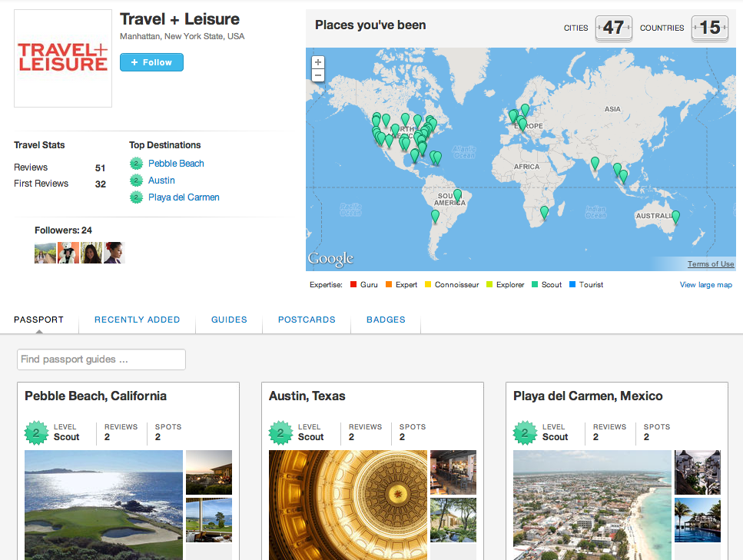Select the Passport tab

39,320
